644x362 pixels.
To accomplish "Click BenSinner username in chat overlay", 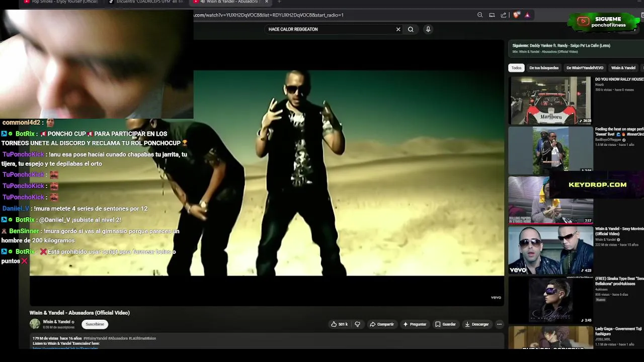I will pos(24,231).
